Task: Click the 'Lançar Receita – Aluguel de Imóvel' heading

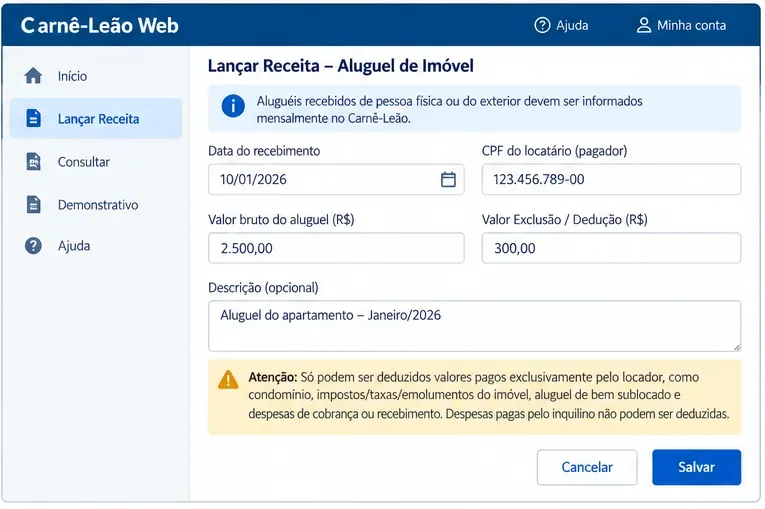Action: tap(341, 65)
